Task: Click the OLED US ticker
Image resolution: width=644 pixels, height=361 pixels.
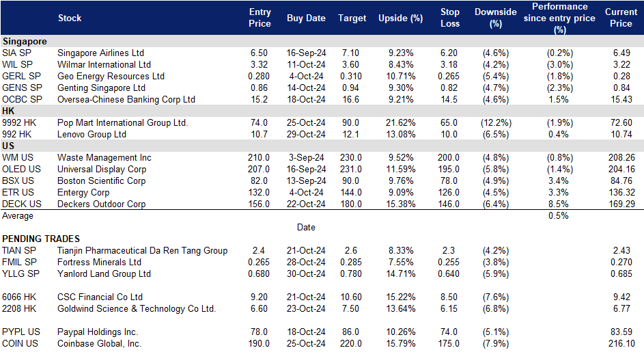Action: pos(21,170)
